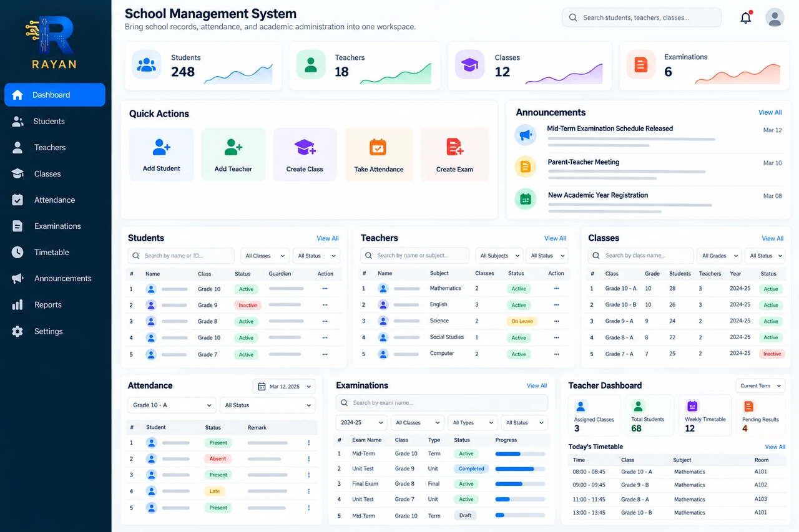This screenshot has height=532, width=799.
Task: Click the Unit Test Grade 9 progress bar
Action: tap(520, 469)
